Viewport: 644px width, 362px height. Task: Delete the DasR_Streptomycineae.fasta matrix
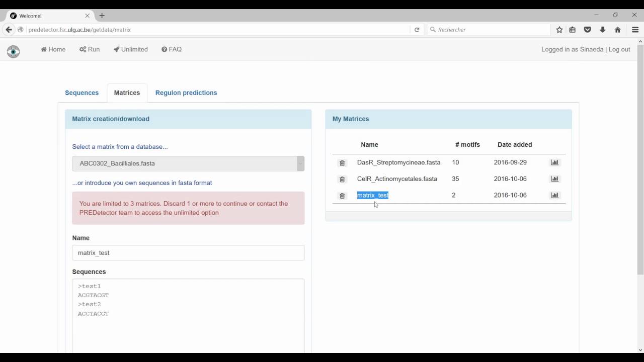342,163
